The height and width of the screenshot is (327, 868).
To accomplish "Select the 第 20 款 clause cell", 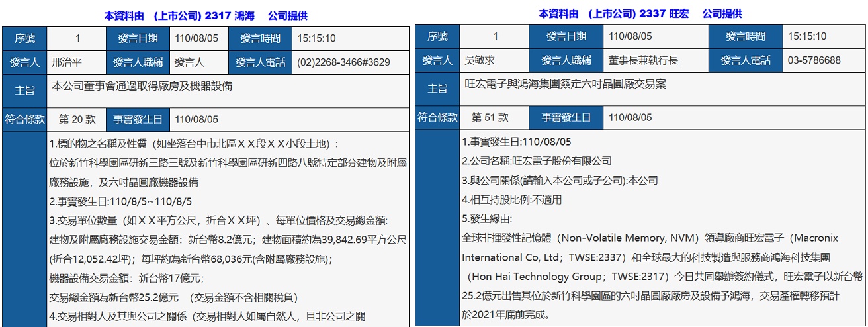I will [x=77, y=120].
